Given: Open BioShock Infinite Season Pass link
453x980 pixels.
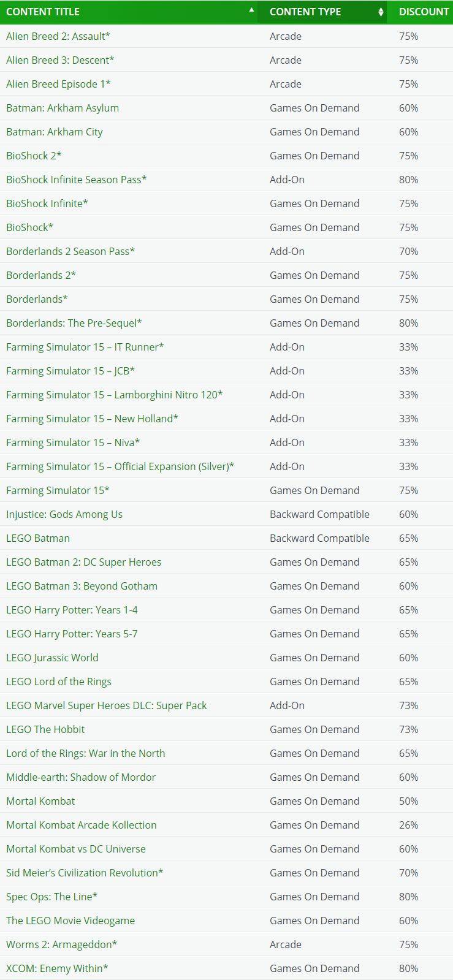Looking at the screenshot, I should point(77,180).
